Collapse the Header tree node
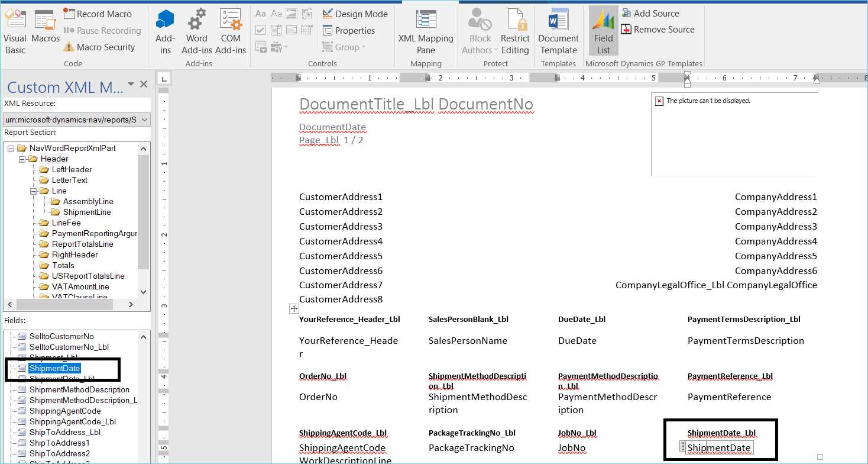 coord(22,159)
